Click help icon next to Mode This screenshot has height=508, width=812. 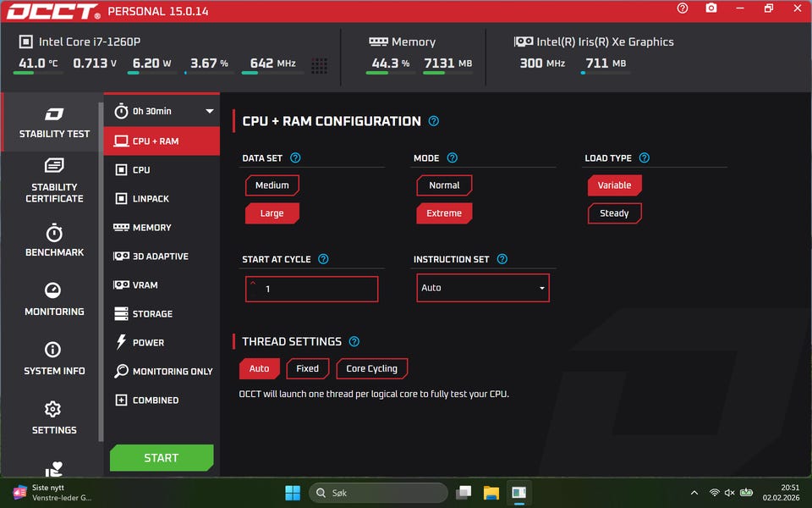click(x=452, y=157)
